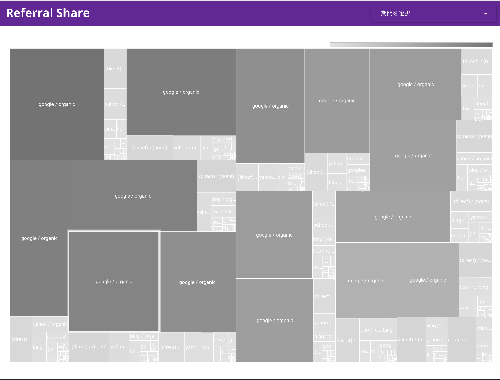Select the white-outlined google / organic tile
The height and width of the screenshot is (380, 500).
coord(114,281)
